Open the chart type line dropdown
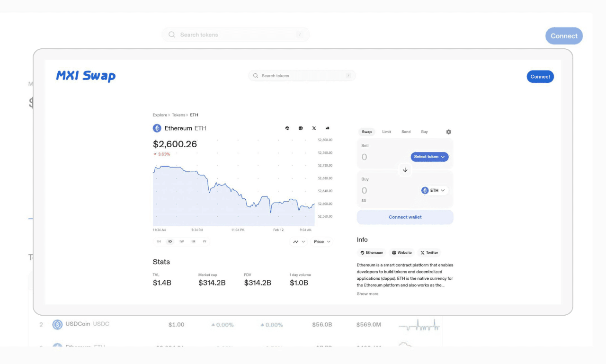 click(299, 241)
